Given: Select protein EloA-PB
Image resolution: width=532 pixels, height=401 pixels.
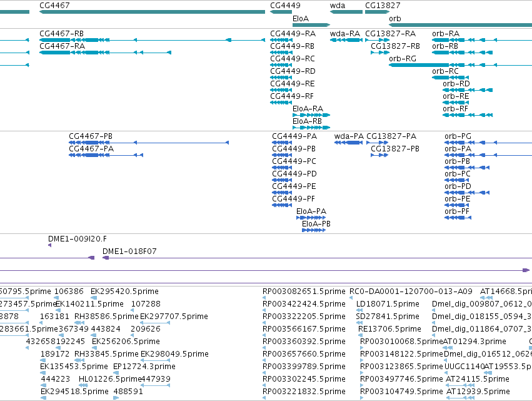Looking at the screenshot, I should [314, 230].
